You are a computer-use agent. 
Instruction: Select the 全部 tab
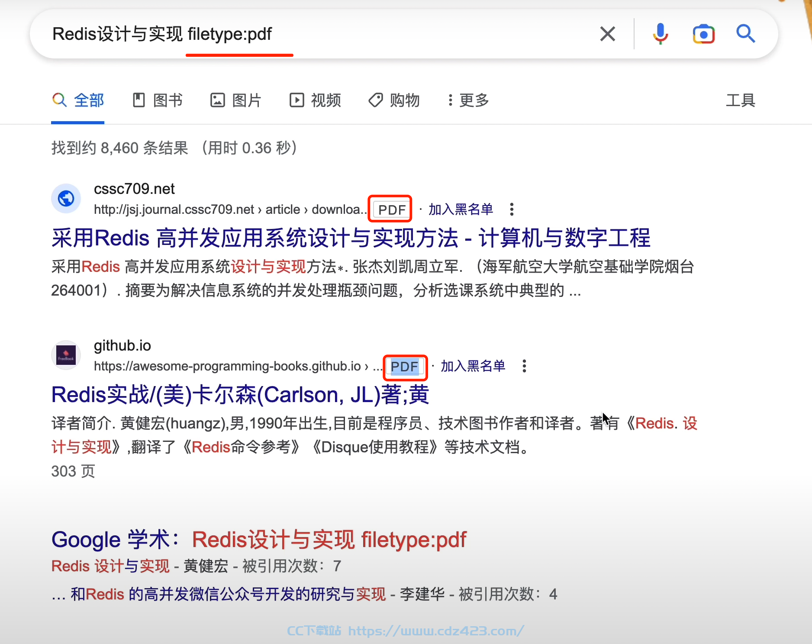[78, 100]
